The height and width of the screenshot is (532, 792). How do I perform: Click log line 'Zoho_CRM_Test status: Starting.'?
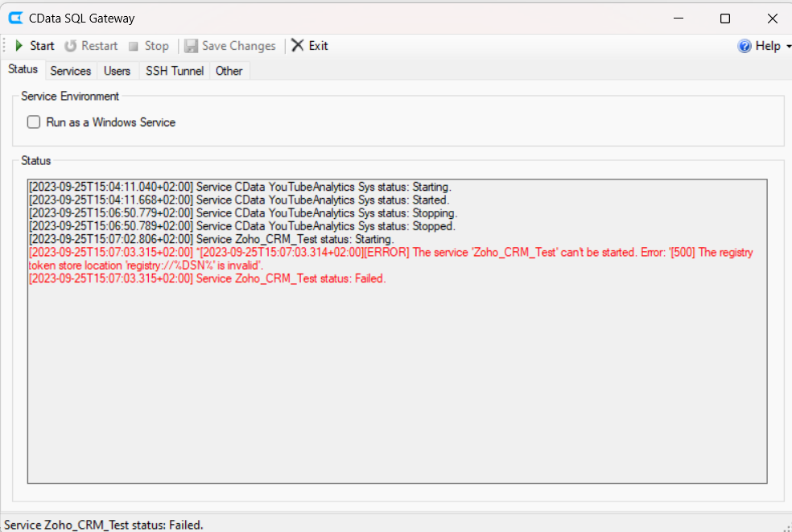211,240
